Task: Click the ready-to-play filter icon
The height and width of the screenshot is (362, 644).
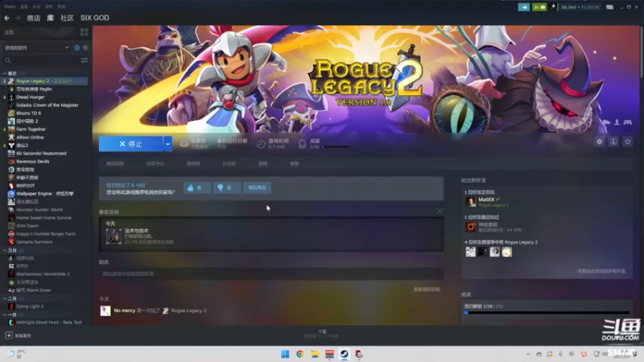Action: pyautogui.click(x=85, y=47)
